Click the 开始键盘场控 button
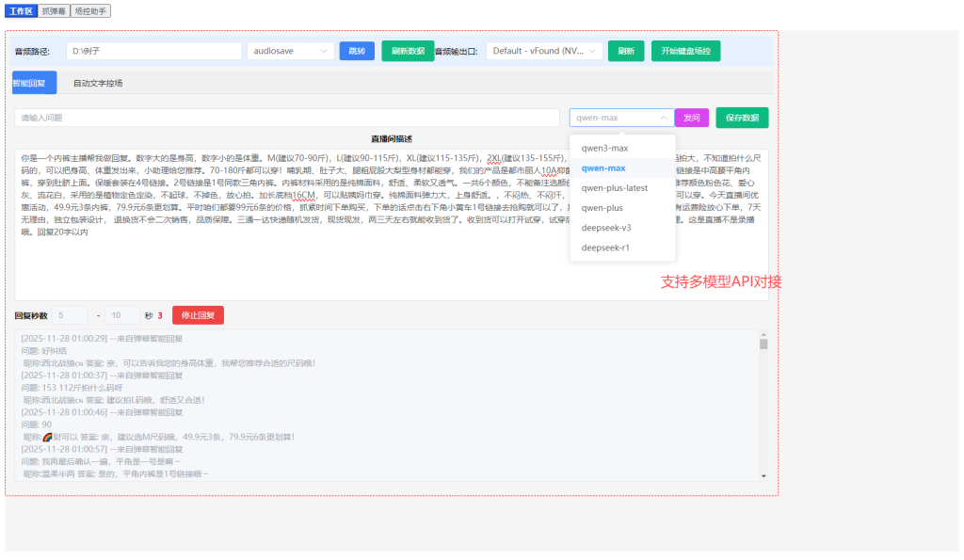Screen dimensions: 964x560 (685, 51)
